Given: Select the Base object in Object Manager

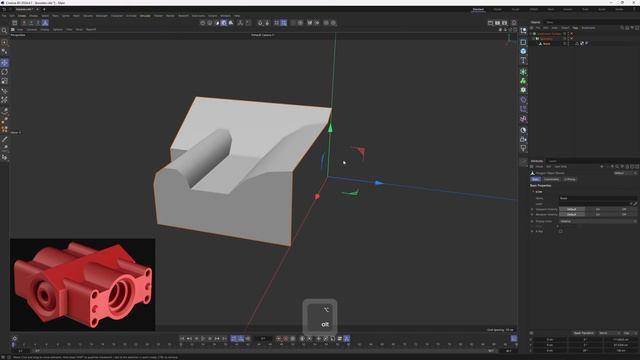Looking at the screenshot, I should click(547, 43).
